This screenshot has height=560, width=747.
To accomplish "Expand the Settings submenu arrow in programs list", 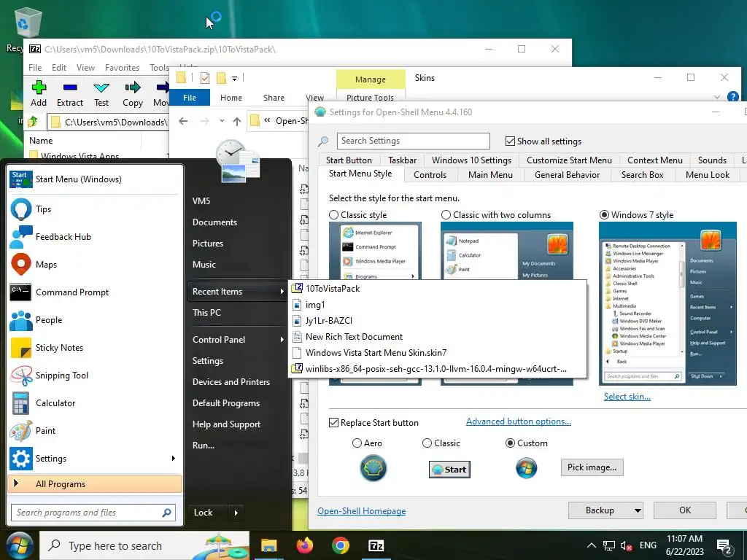I will pyautogui.click(x=174, y=458).
